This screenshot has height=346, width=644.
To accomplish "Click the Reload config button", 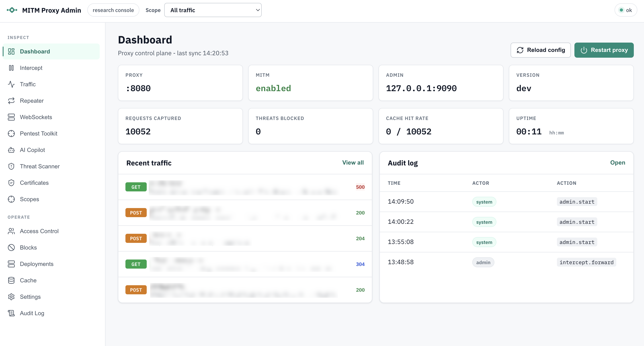I will click(x=541, y=50).
